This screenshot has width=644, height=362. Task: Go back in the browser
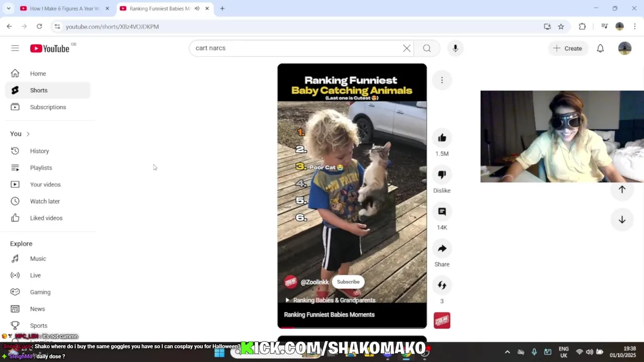pyautogui.click(x=10, y=26)
